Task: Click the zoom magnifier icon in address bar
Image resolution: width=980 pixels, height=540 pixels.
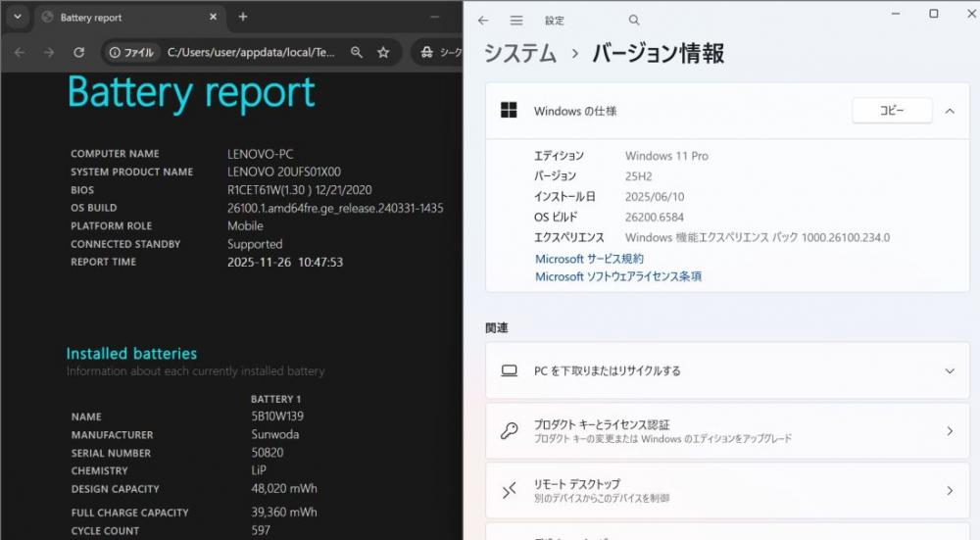Action: pyautogui.click(x=357, y=52)
